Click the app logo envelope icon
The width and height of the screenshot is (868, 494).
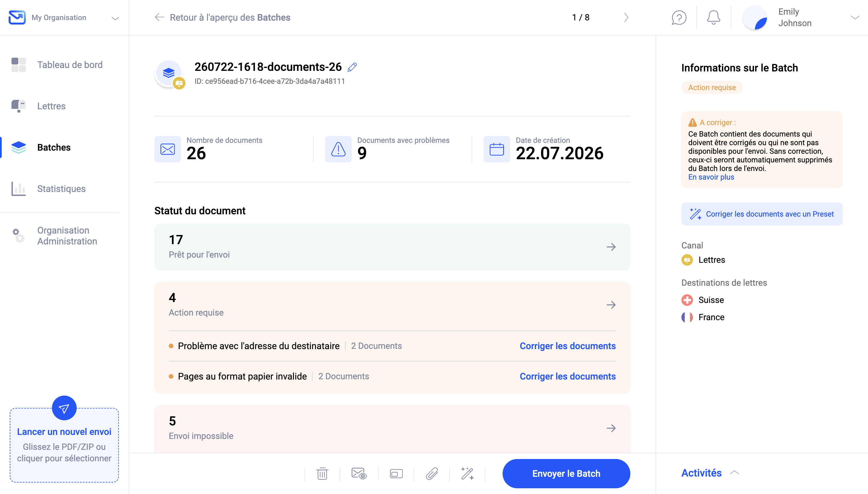(17, 17)
